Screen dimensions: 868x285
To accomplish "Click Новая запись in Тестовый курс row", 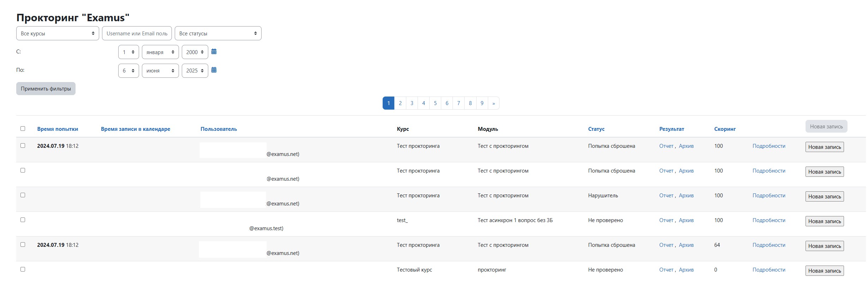I will [825, 271].
